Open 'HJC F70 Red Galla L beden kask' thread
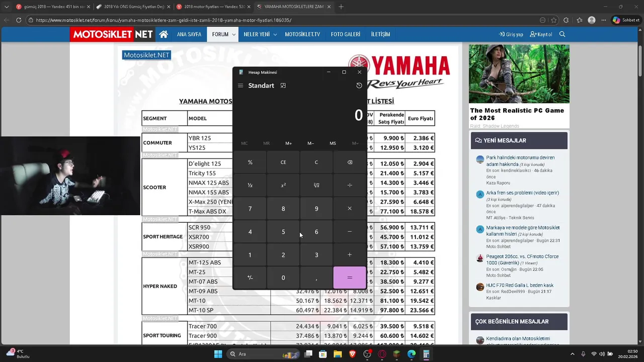The image size is (644, 362). pos(520,285)
